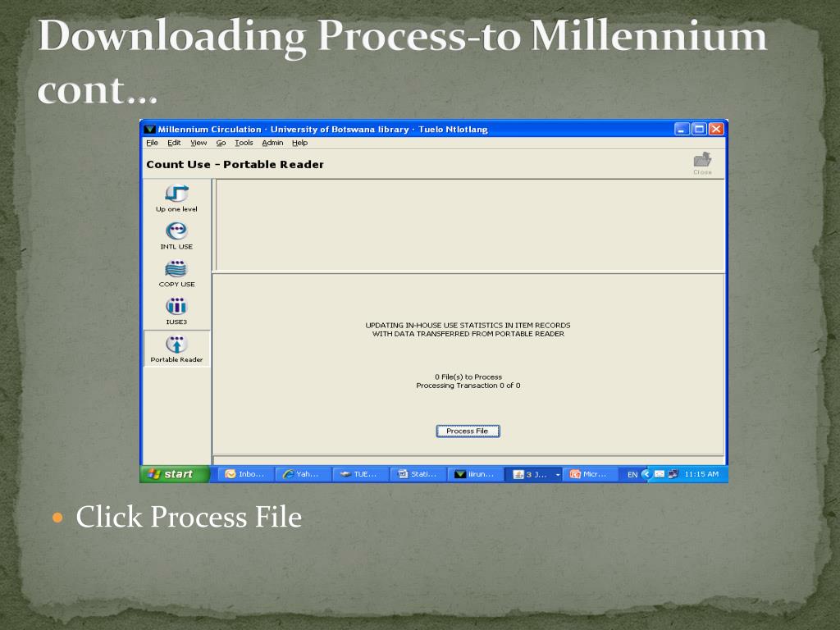The height and width of the screenshot is (630, 840).
Task: Click the Windows start button
Action: click(174, 474)
